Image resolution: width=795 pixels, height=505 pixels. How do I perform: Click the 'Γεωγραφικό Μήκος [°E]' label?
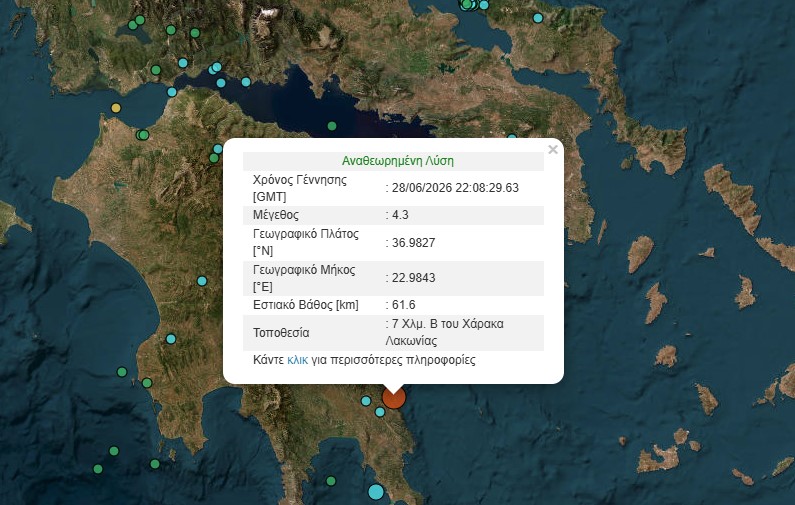pyautogui.click(x=304, y=278)
